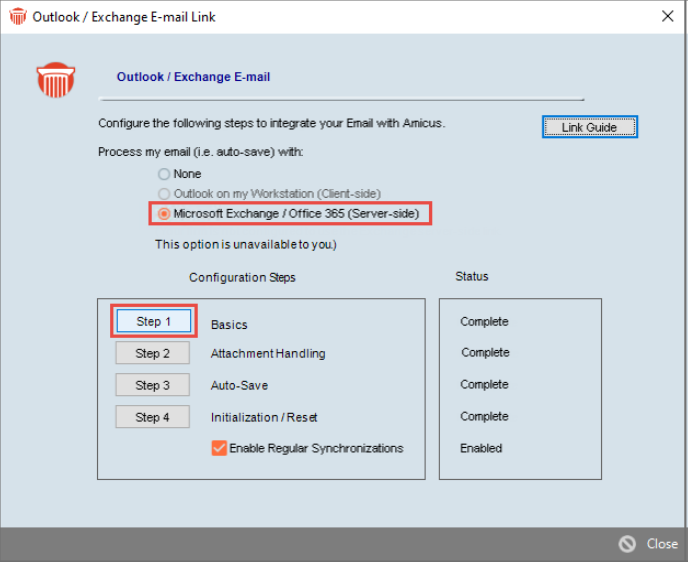
Task: Open Step 1 Basics configuration
Action: click(x=154, y=321)
